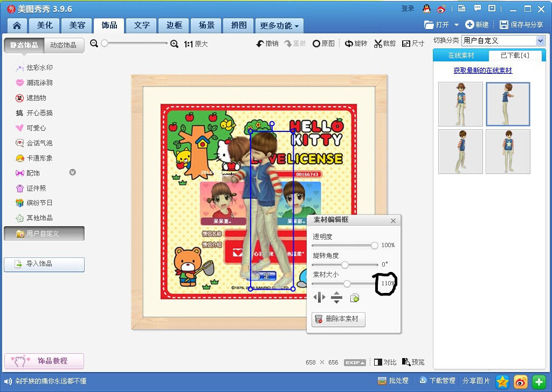Adjust the 素材大小 size slider
This screenshot has width=552, height=392.
347,283
